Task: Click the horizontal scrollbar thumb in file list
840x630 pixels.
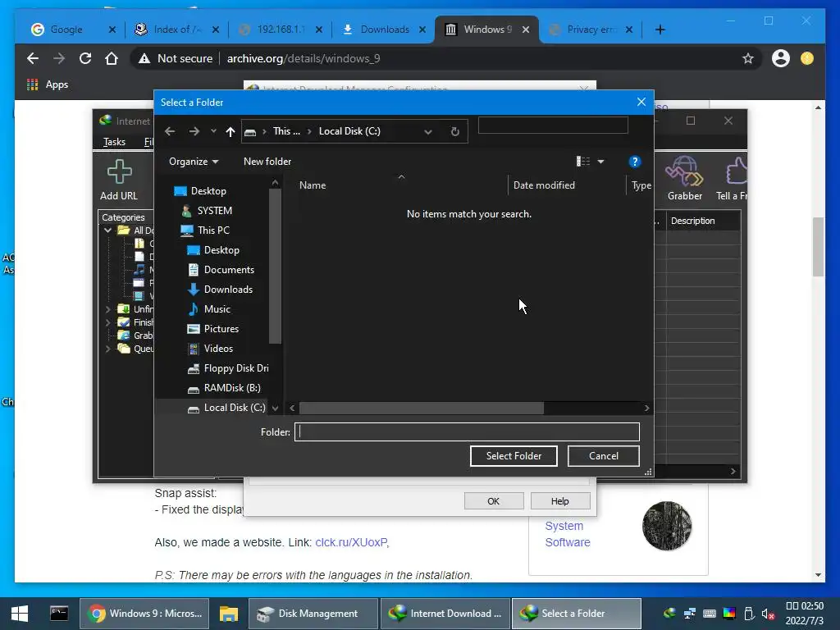Action: click(422, 409)
